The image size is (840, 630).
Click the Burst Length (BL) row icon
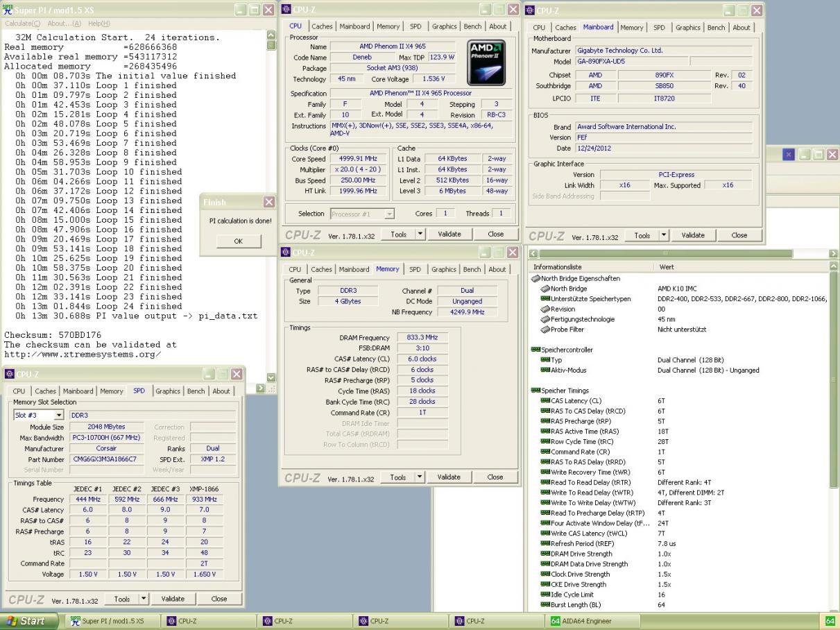coord(545,605)
